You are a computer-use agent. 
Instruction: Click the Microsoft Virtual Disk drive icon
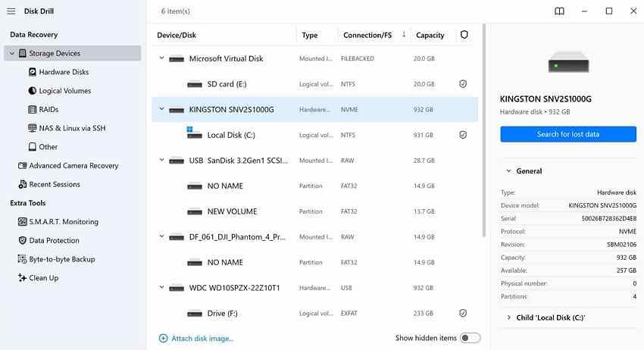point(177,59)
